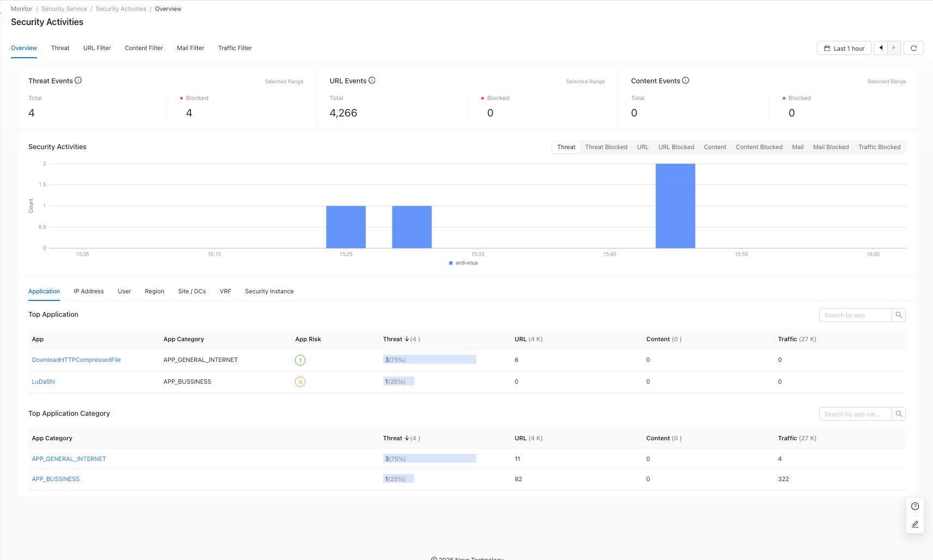Select the Traffic Filter tab
The image size is (933, 560).
pyautogui.click(x=235, y=48)
